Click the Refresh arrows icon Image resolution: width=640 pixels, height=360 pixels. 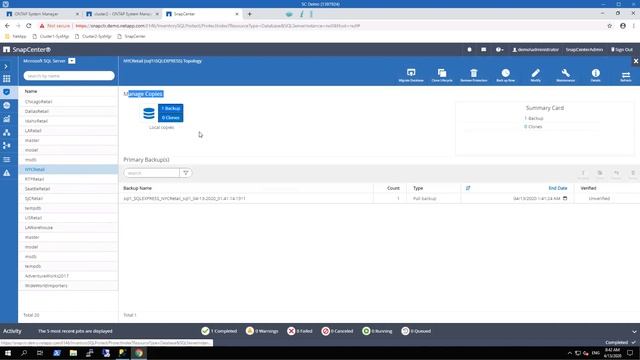[626, 76]
